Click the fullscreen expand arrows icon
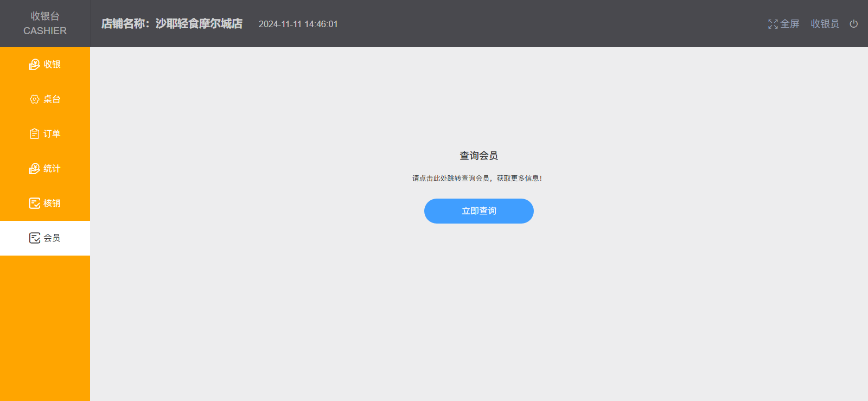Viewport: 868px width, 401px height. pos(773,24)
